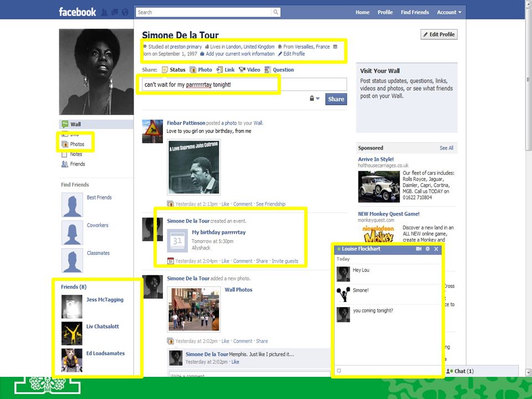Select Link share option
The width and height of the screenshot is (532, 399).
click(226, 70)
